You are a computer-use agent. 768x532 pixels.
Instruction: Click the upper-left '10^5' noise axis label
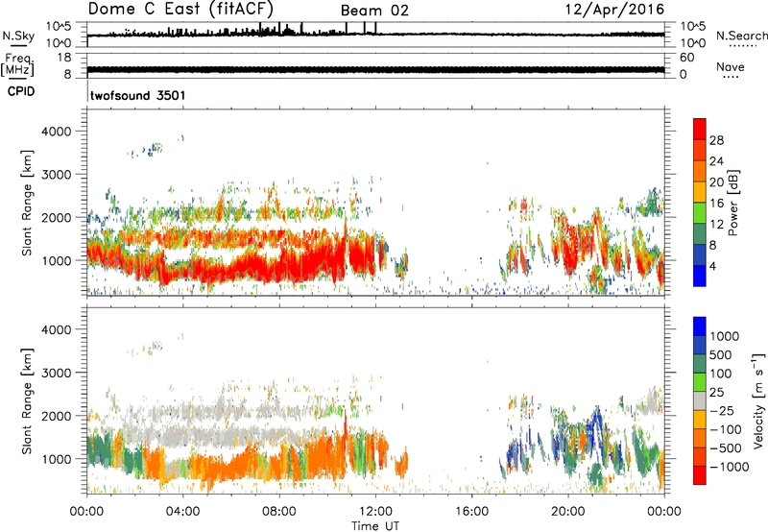(x=59, y=26)
